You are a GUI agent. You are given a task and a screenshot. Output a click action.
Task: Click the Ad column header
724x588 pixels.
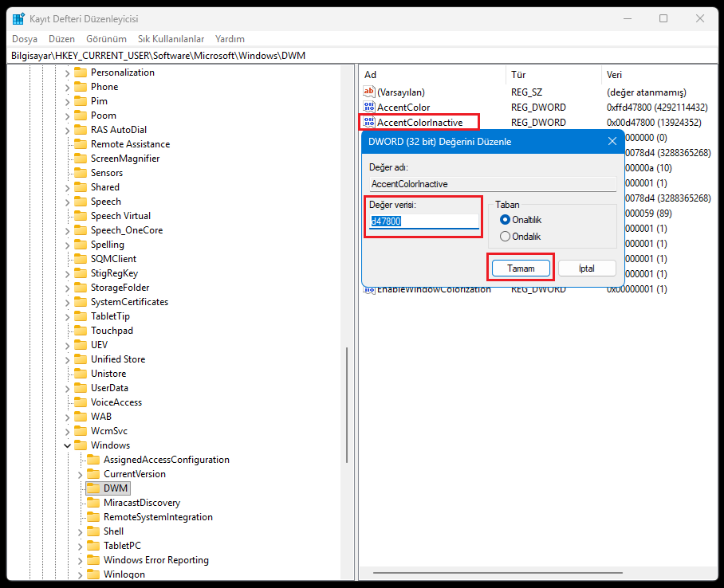tap(433, 75)
